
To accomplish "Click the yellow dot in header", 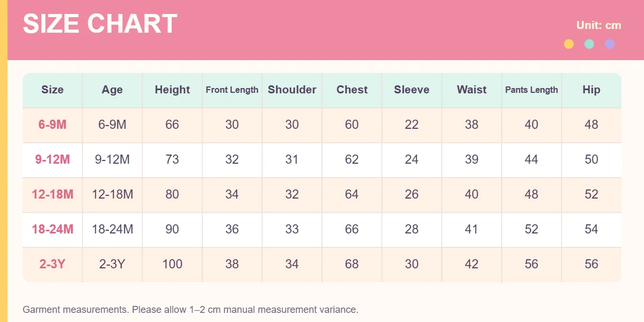I will 569,44.
